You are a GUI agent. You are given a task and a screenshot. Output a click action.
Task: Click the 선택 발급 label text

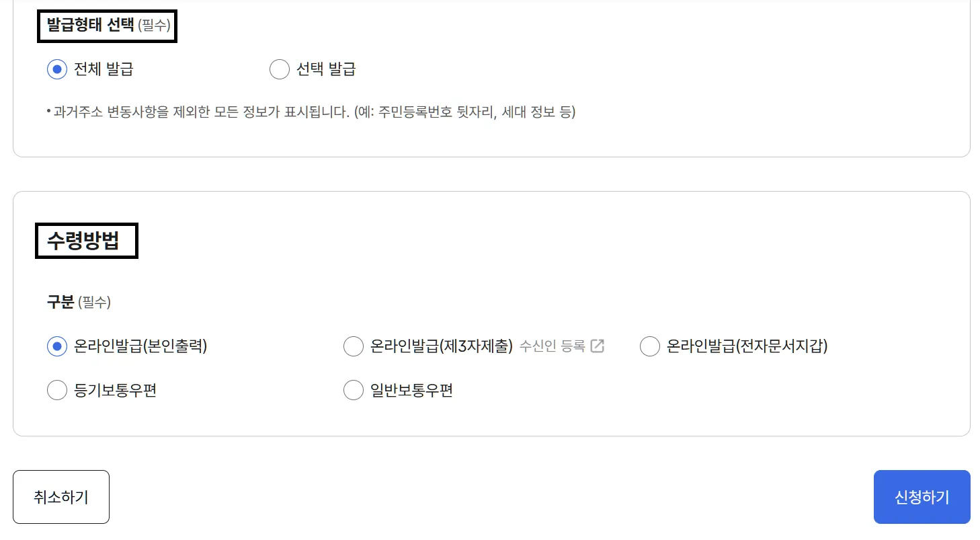point(327,69)
